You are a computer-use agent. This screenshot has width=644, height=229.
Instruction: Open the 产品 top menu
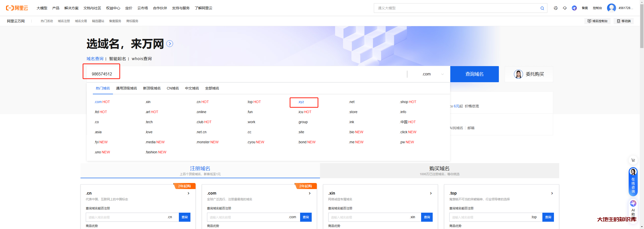pyautogui.click(x=56, y=8)
